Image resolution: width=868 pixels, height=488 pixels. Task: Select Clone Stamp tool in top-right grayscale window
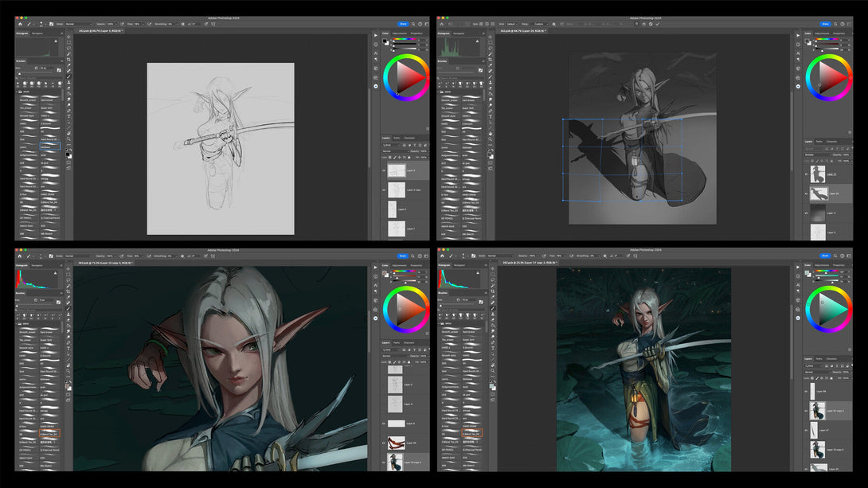(490, 83)
